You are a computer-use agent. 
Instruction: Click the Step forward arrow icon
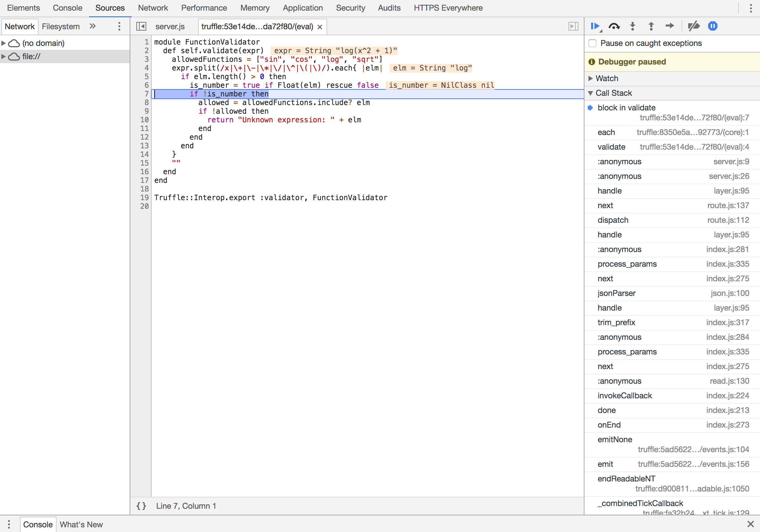click(670, 26)
